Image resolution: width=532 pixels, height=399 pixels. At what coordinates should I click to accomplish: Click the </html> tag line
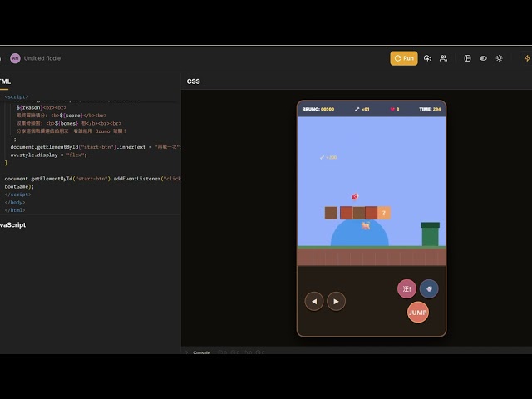pos(15,210)
